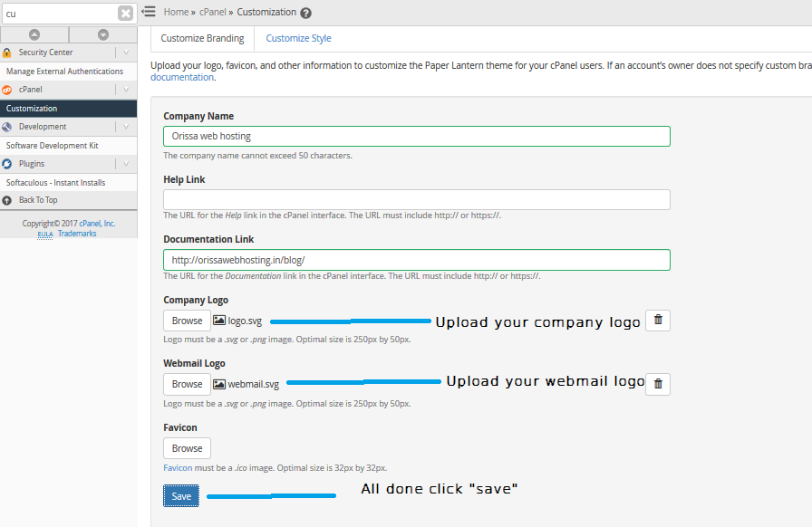The width and height of the screenshot is (812, 527).
Task: Click the logo.svg image file icon
Action: coord(219,321)
